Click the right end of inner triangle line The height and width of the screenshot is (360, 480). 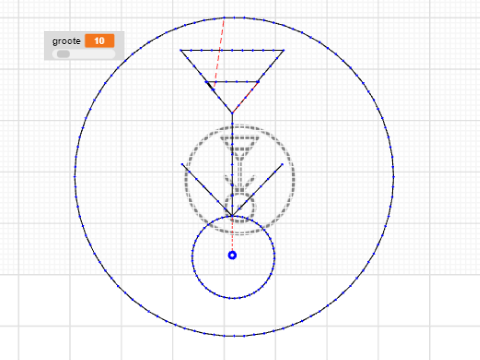[258, 82]
